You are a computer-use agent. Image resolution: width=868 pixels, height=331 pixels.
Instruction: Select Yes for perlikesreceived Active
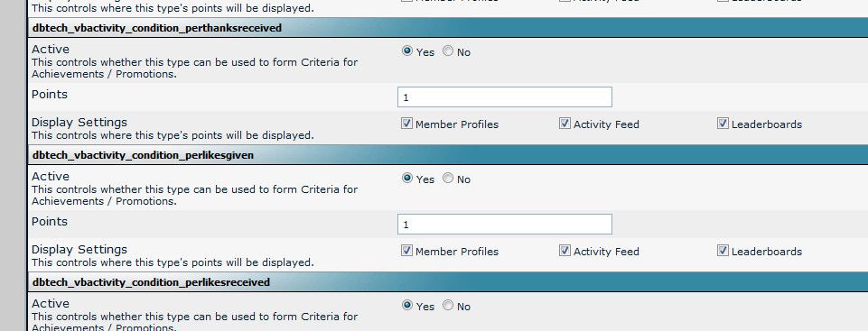pyautogui.click(x=407, y=306)
